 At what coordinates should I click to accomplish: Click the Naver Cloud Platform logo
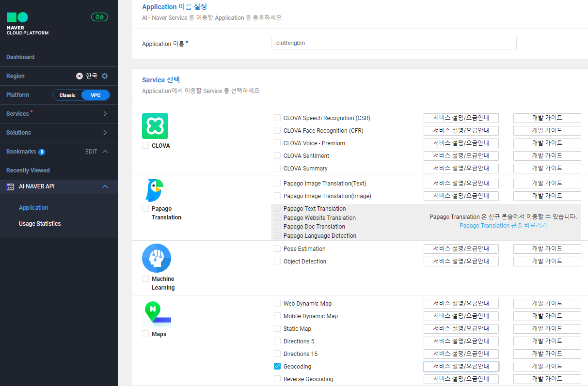pyautogui.click(x=27, y=24)
